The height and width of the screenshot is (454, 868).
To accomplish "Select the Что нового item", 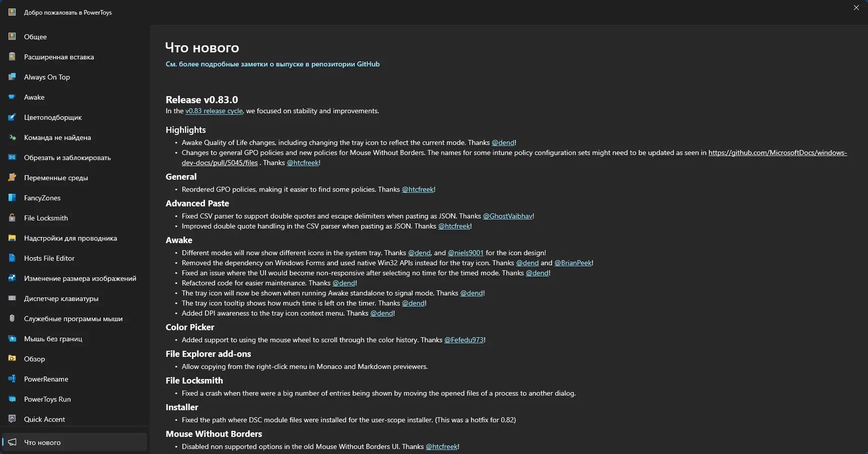I will [x=42, y=442].
